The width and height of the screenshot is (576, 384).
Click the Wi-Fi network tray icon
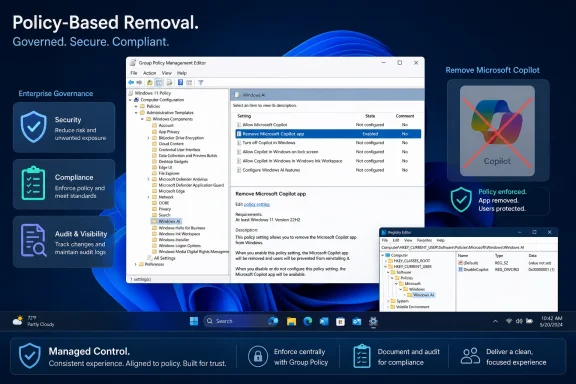tap(509, 321)
